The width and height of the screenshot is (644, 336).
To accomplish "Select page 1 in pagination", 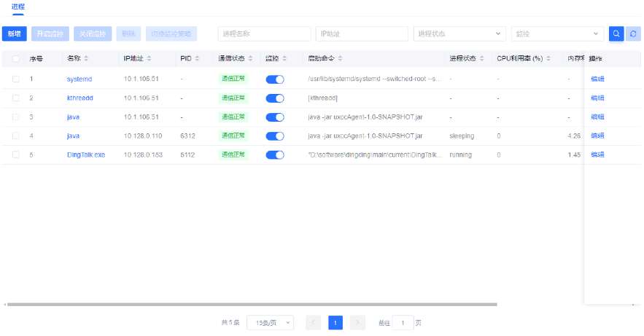I will click(x=335, y=322).
